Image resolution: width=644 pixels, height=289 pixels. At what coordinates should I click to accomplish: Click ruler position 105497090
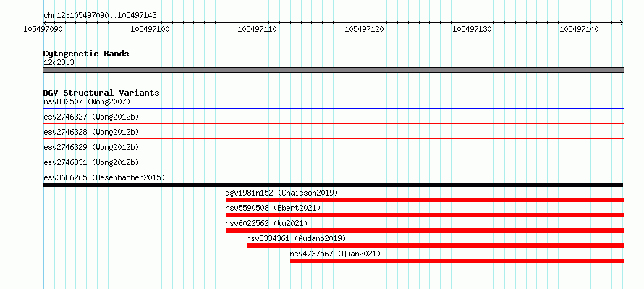pyautogui.click(x=43, y=29)
